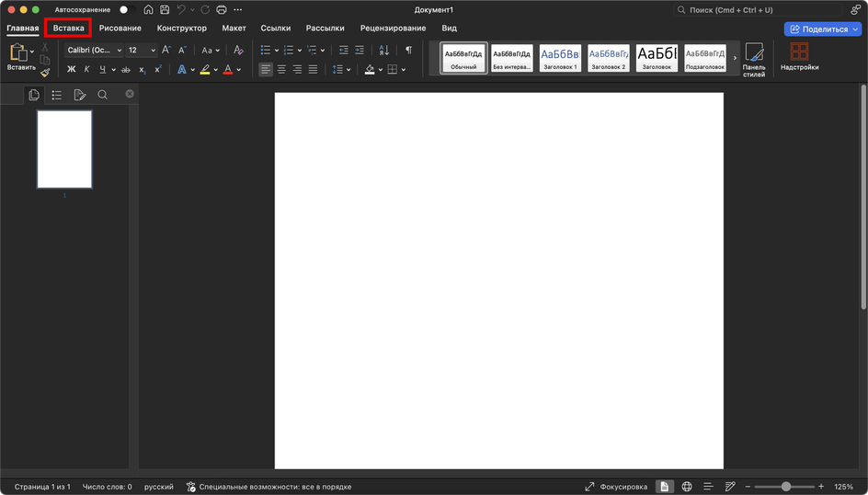
Task: Center align text
Action: coord(281,69)
